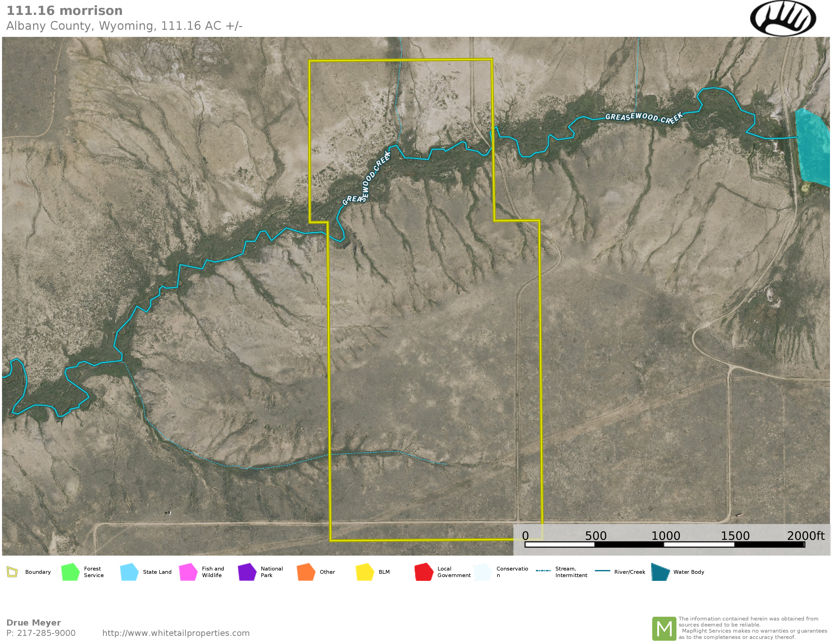Click the National Park purple legend icon
Viewport: 833px width, 644px height.
tap(247, 572)
